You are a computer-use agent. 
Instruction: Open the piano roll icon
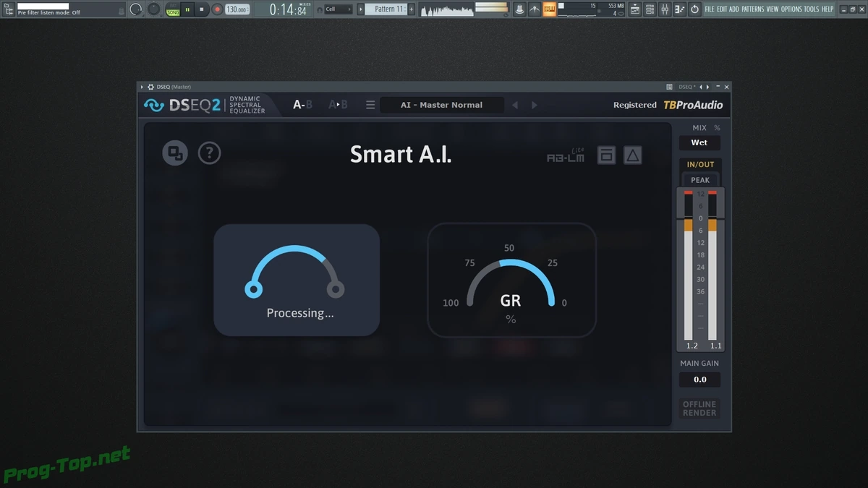point(679,9)
